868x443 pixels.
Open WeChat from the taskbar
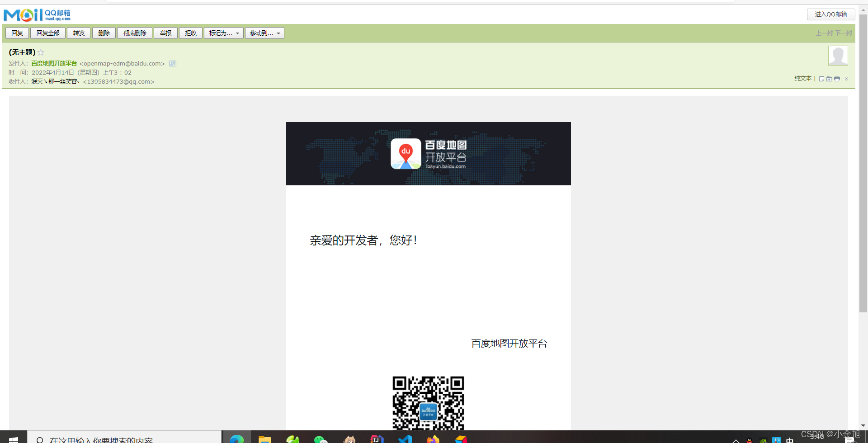(x=321, y=438)
